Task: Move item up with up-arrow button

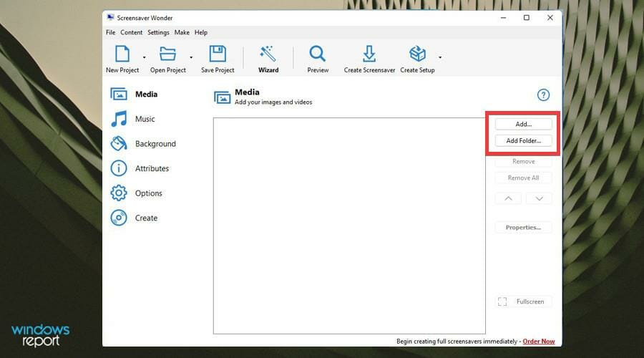Action: point(508,198)
